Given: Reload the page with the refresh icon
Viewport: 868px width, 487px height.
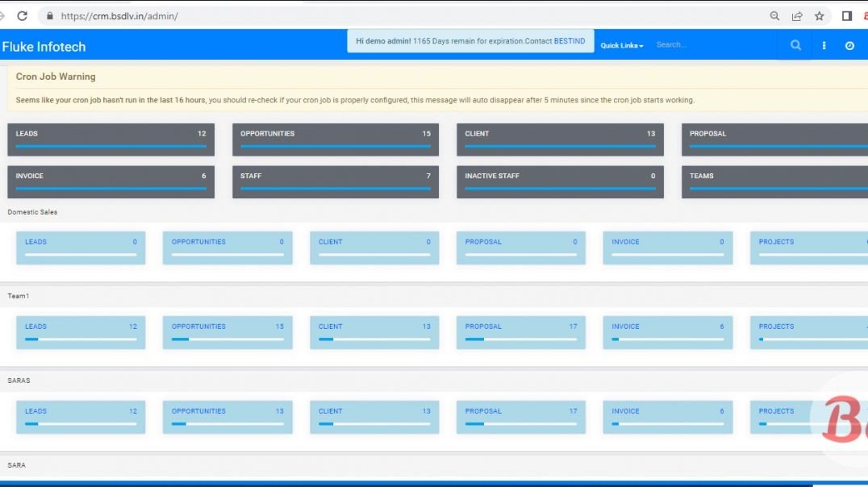Looking at the screenshot, I should (23, 15).
